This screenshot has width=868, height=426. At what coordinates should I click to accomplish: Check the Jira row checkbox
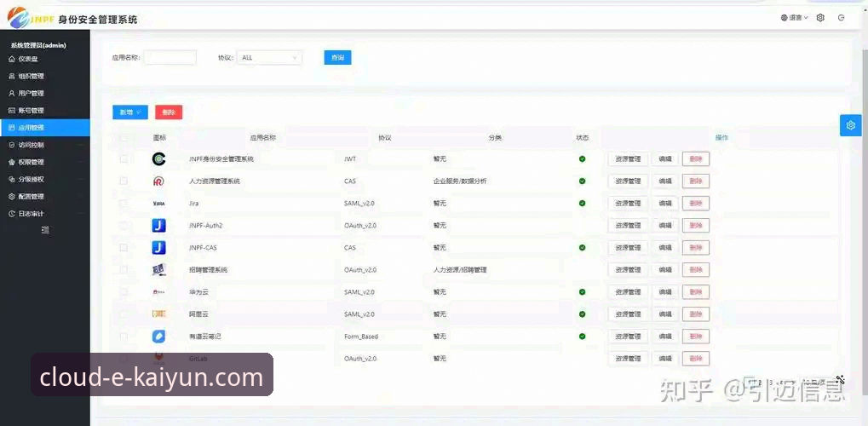124,204
